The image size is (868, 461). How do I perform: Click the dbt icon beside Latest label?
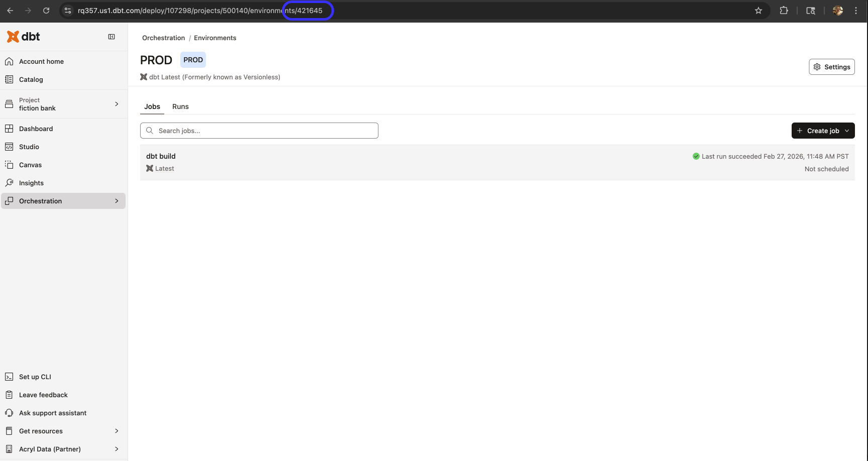[150, 168]
